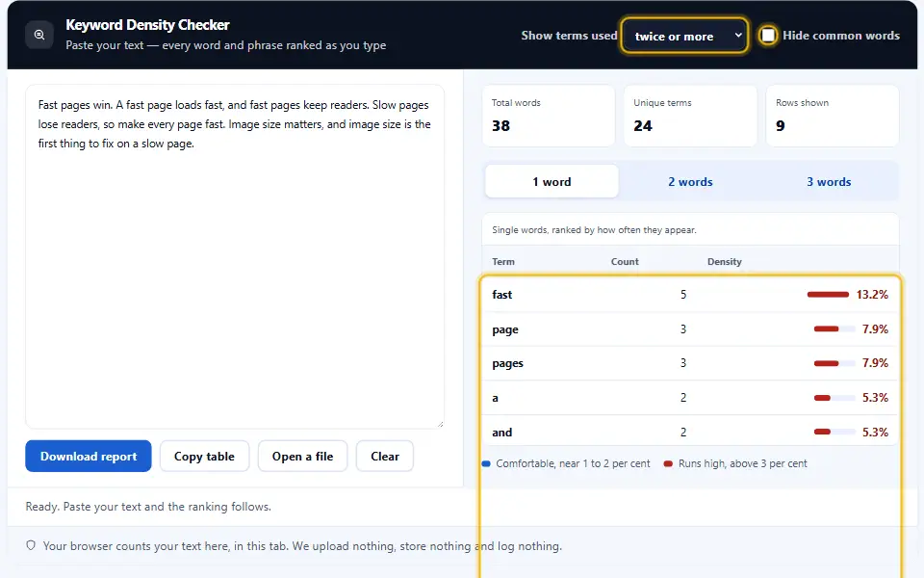
Task: Click the magnifier logo icon in the header
Action: tap(39, 35)
